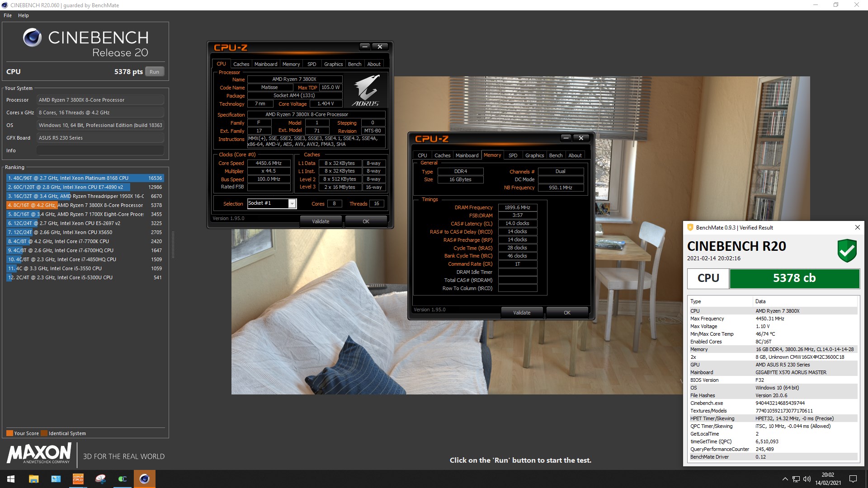
Task: Open the network tray icon
Action: [x=796, y=479]
